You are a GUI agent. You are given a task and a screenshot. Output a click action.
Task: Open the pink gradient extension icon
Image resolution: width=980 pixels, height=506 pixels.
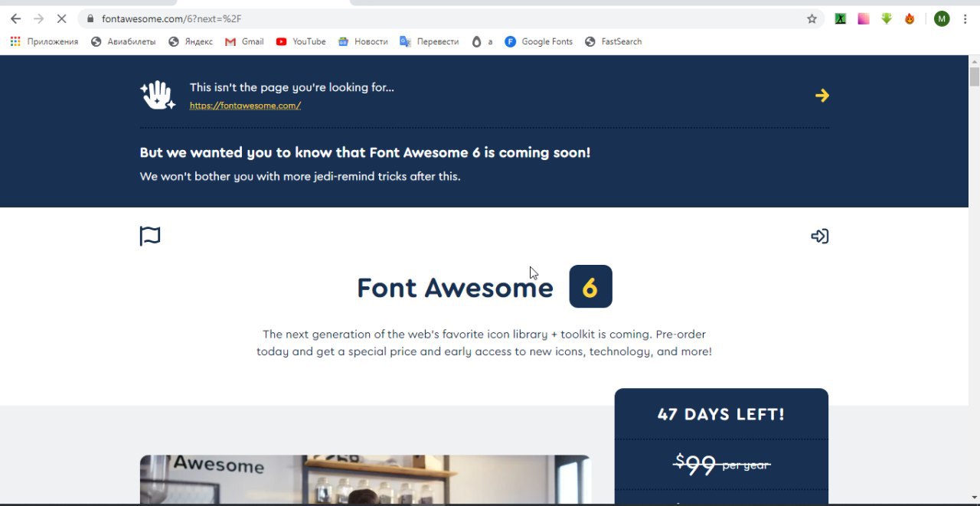pos(864,18)
